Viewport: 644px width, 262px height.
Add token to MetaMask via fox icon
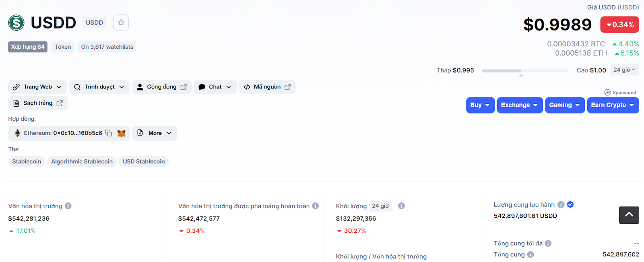point(121,133)
